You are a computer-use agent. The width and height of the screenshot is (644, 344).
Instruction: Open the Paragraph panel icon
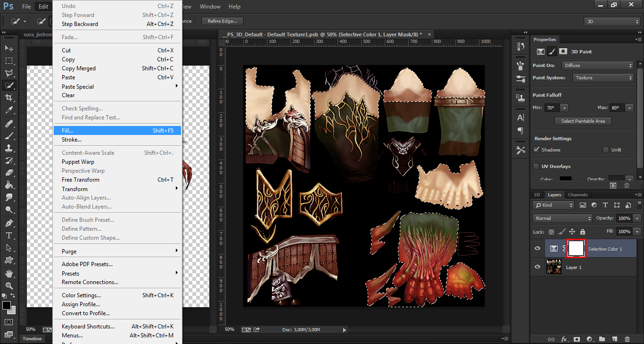point(520,131)
